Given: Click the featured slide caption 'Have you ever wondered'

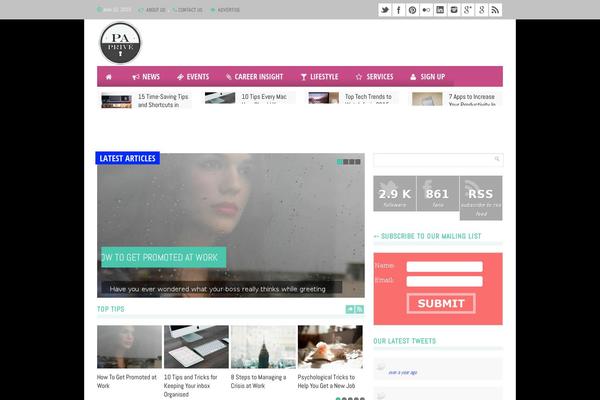Looking at the screenshot, I should pyautogui.click(x=218, y=289).
